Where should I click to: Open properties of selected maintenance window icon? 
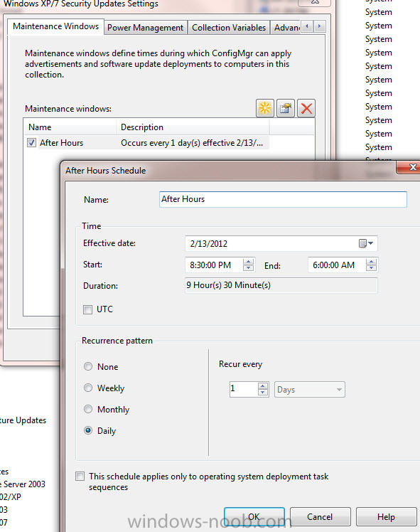tap(286, 108)
